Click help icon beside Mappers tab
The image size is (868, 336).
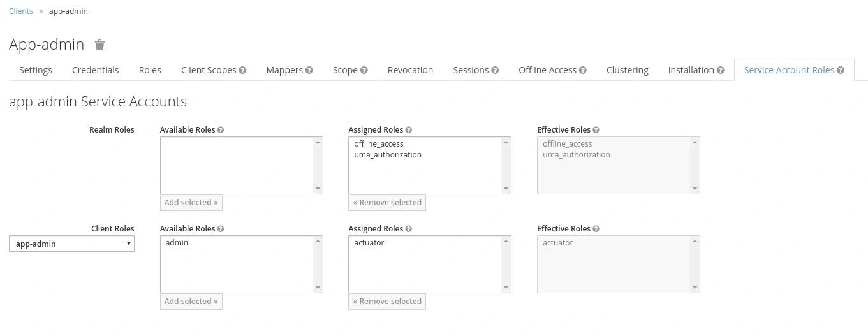coord(309,70)
